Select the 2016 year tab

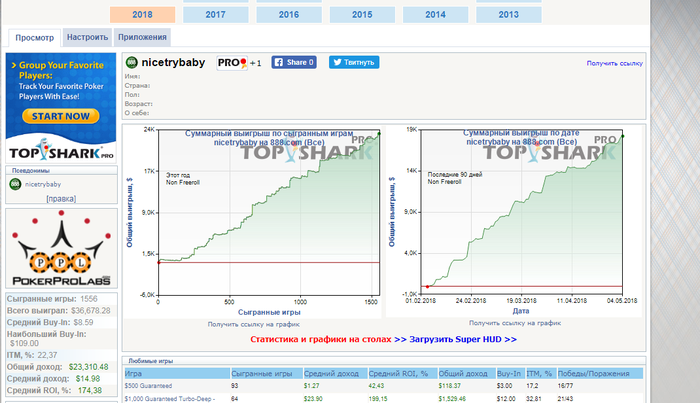[x=289, y=15]
